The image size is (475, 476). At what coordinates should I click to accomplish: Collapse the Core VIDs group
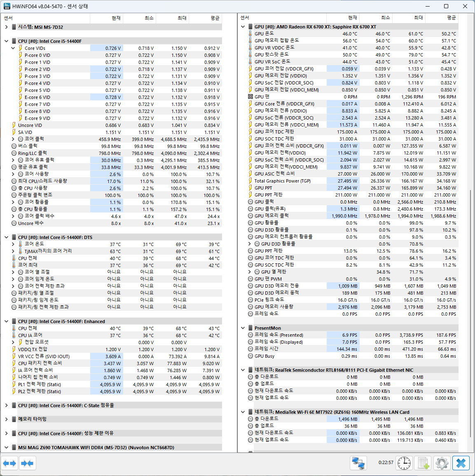[x=13, y=48]
